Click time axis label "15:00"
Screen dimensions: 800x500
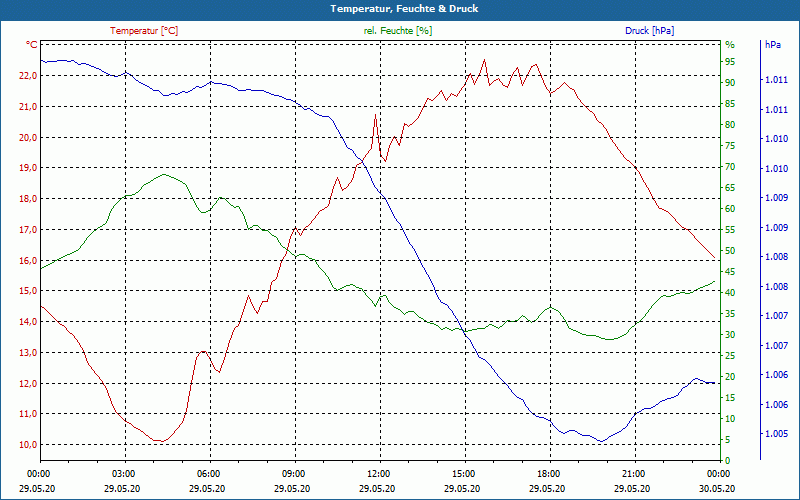pos(463,474)
